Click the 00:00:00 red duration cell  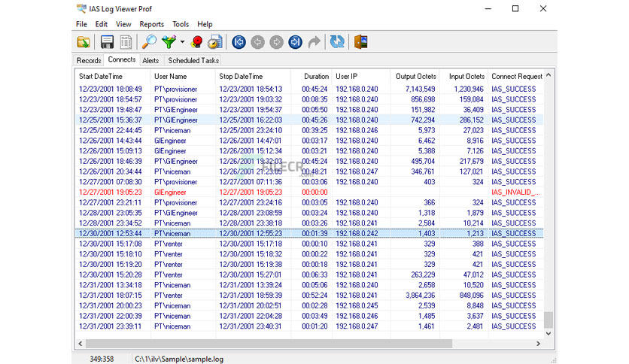coord(314,192)
